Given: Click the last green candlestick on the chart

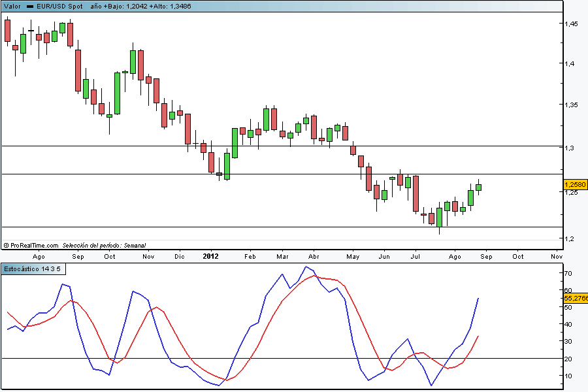Looking at the screenshot, I should pyautogui.click(x=478, y=188).
